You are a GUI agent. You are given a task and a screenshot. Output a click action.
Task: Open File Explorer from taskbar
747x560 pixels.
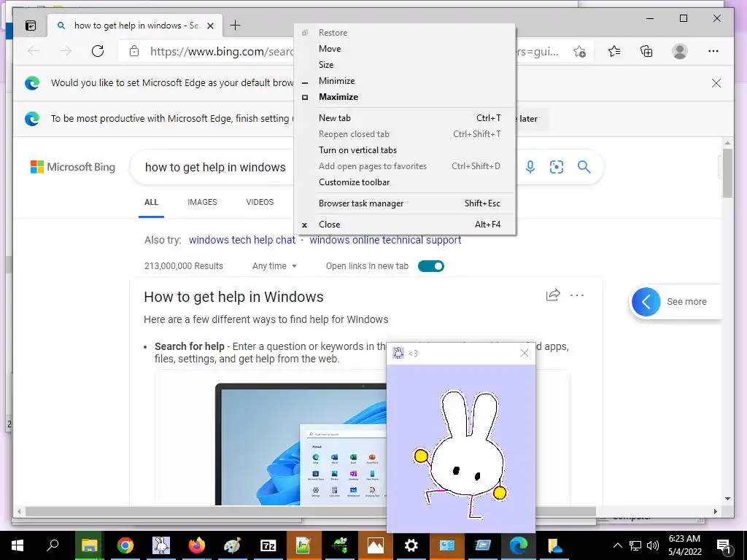[x=89, y=545]
